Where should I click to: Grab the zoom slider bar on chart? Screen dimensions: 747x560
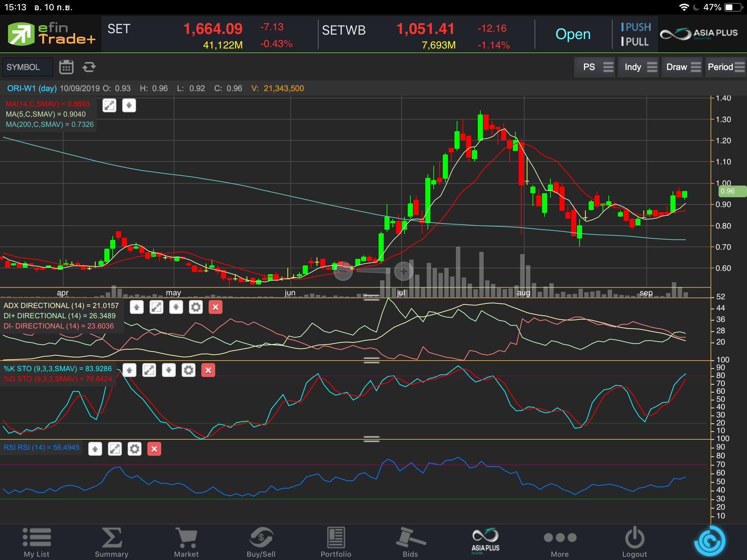373,271
